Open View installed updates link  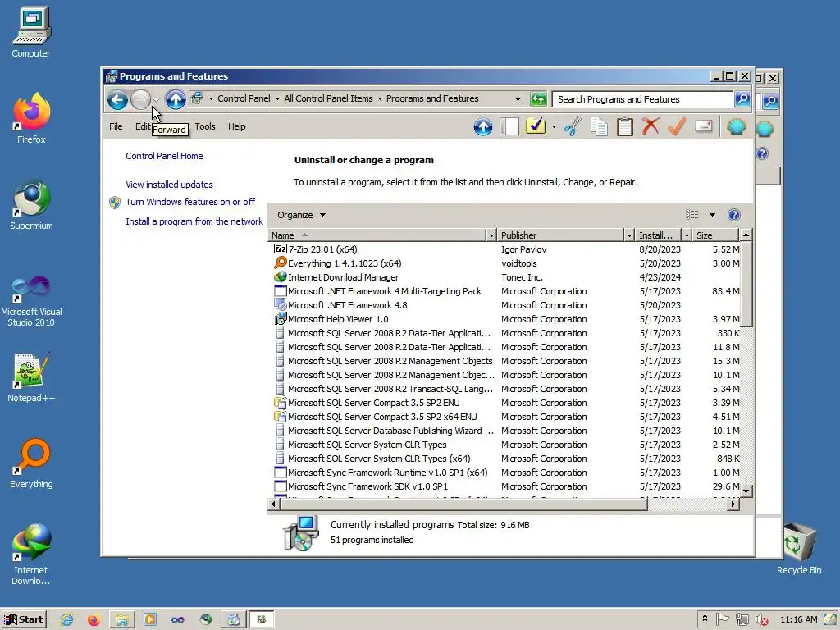point(169,185)
